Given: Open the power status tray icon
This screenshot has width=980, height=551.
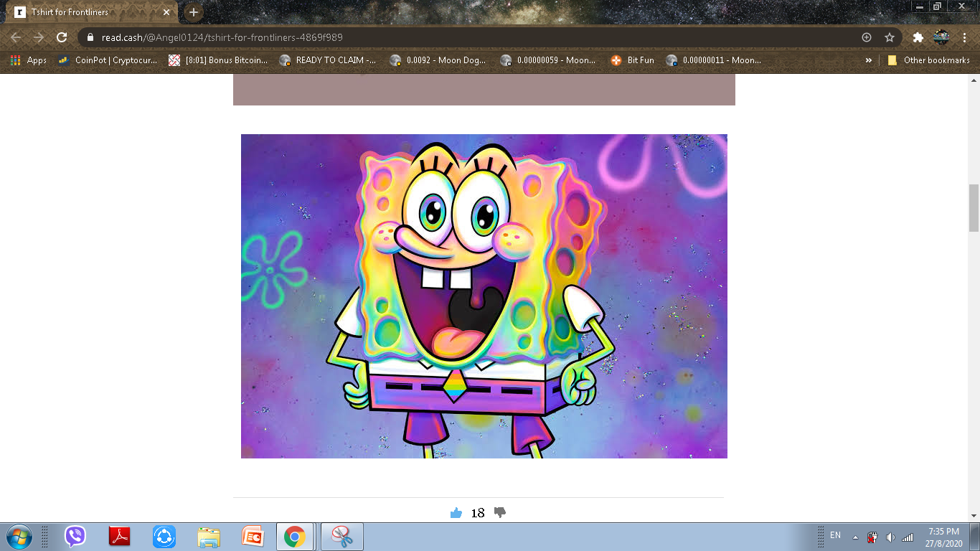Looking at the screenshot, I should (x=872, y=537).
